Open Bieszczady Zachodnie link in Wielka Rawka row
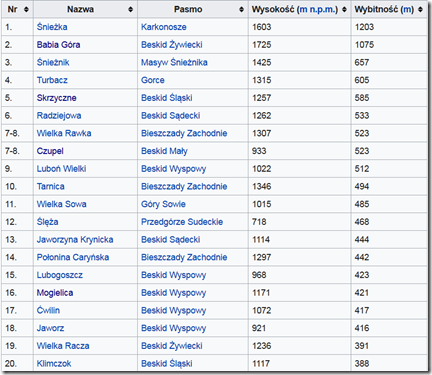432x375 pixels. point(184,133)
